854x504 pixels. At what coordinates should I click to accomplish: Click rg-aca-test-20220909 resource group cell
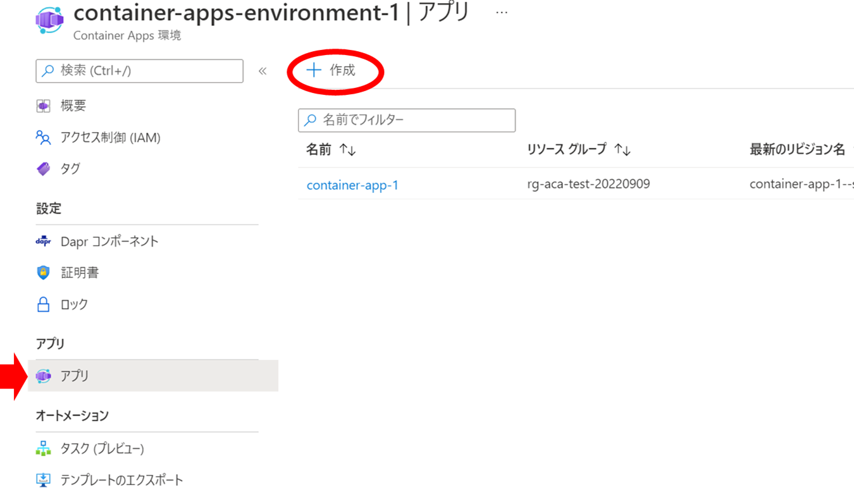(x=588, y=184)
